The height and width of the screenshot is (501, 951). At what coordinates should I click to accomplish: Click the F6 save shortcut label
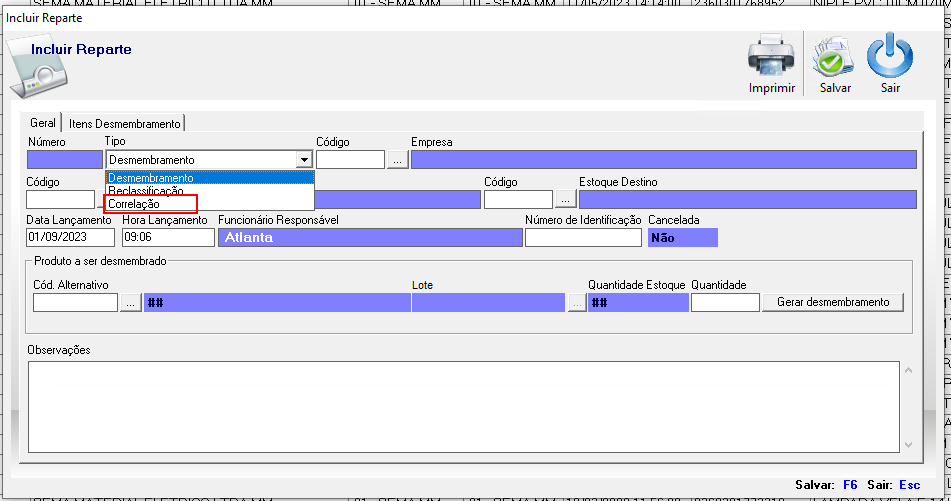[x=850, y=485]
